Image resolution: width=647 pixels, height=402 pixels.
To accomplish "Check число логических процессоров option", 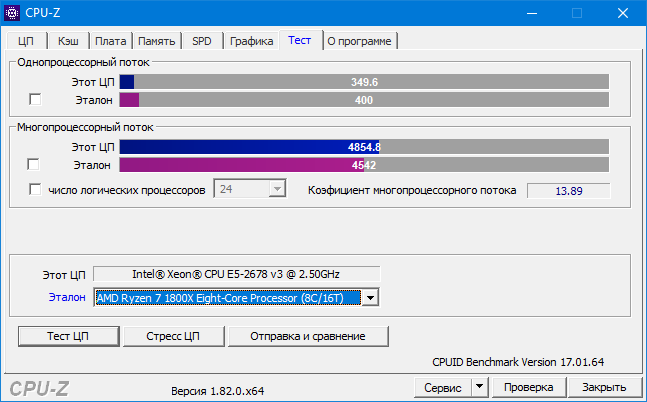I will (35, 189).
